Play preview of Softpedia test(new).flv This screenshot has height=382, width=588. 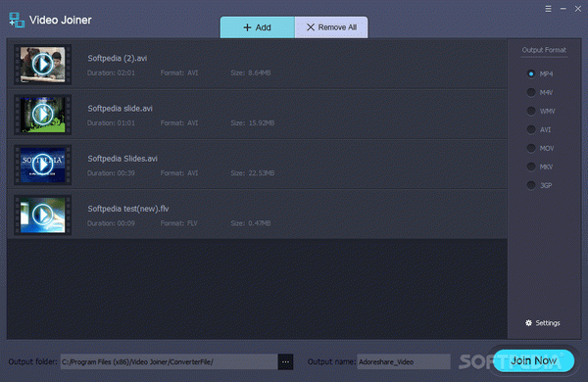(42, 215)
